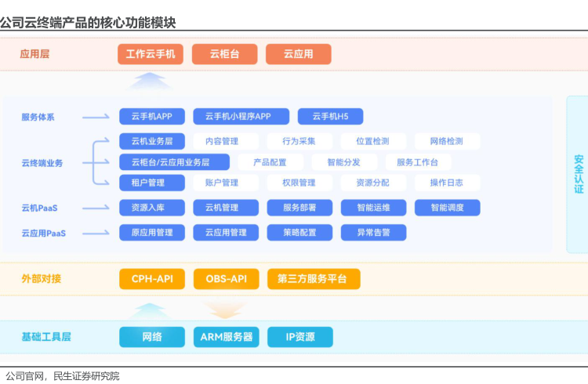Select the 智能运维 block

tap(373, 208)
